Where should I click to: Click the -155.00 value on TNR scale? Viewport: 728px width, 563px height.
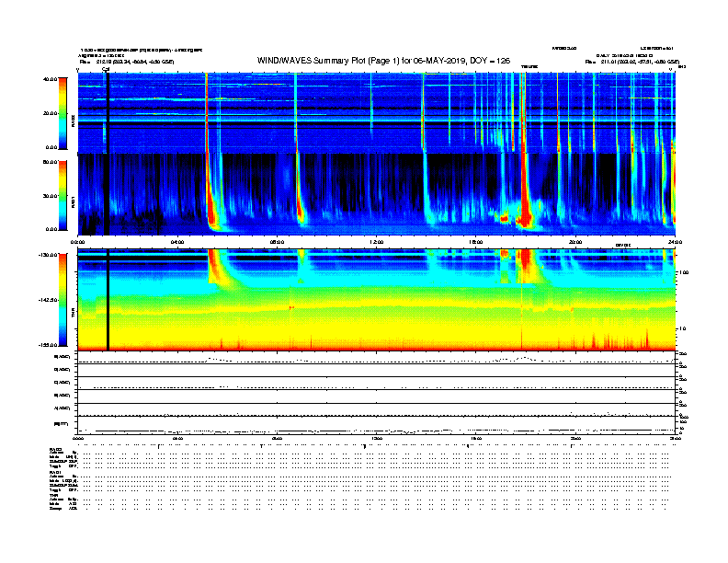point(48,345)
